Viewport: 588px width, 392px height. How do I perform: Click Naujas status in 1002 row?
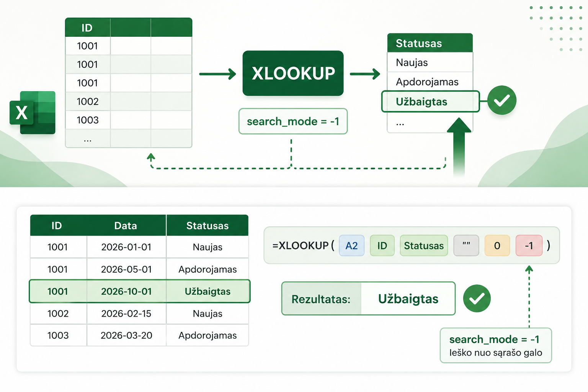click(207, 314)
